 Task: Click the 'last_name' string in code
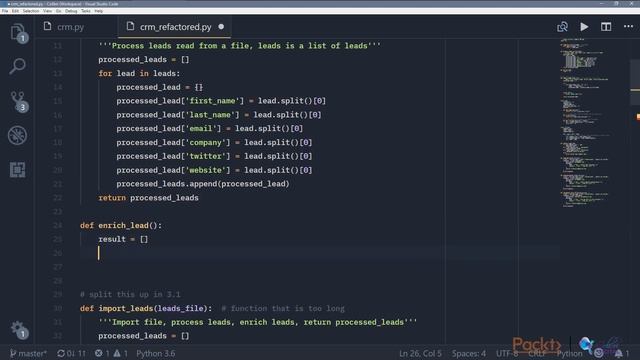210,115
